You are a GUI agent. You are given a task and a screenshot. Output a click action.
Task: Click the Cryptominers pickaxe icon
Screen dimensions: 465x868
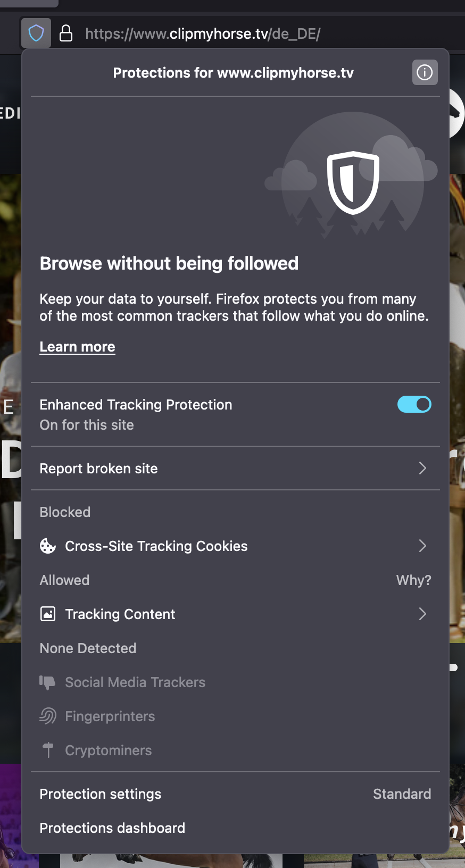47,750
